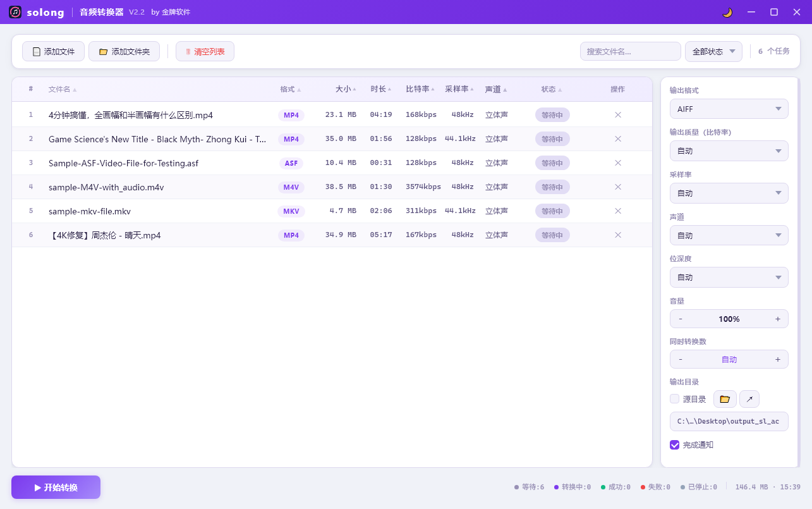Sort files by 时长 column header
Image resolution: width=812 pixels, height=509 pixels.
pyautogui.click(x=380, y=89)
